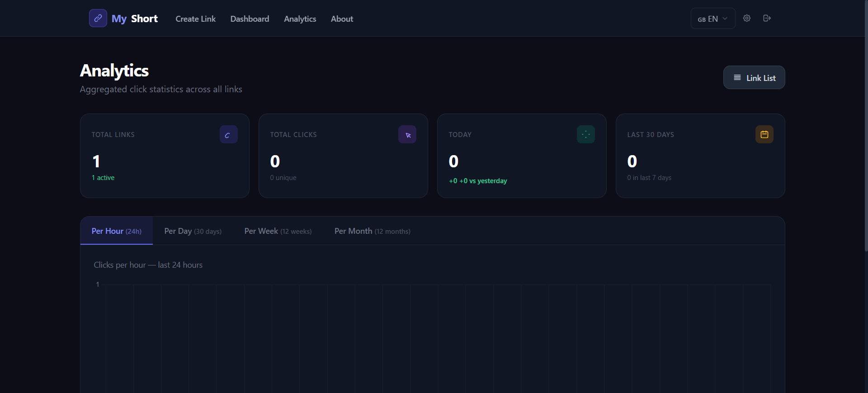This screenshot has height=393, width=868.
Task: Select Analytics in the top navigation
Action: pos(300,19)
